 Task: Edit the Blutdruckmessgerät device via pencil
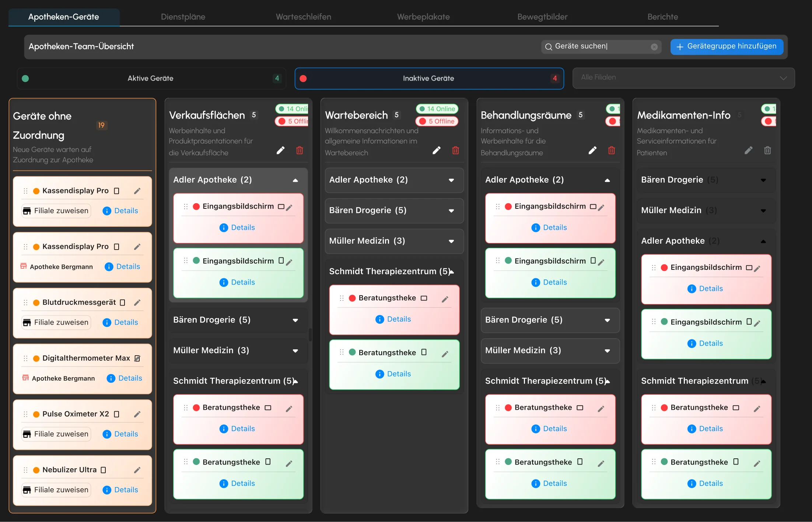click(137, 303)
